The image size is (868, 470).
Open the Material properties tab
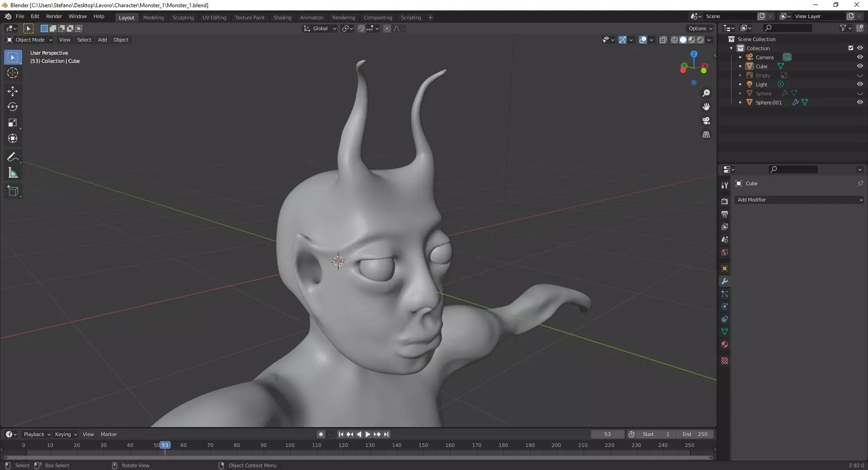[x=725, y=344]
